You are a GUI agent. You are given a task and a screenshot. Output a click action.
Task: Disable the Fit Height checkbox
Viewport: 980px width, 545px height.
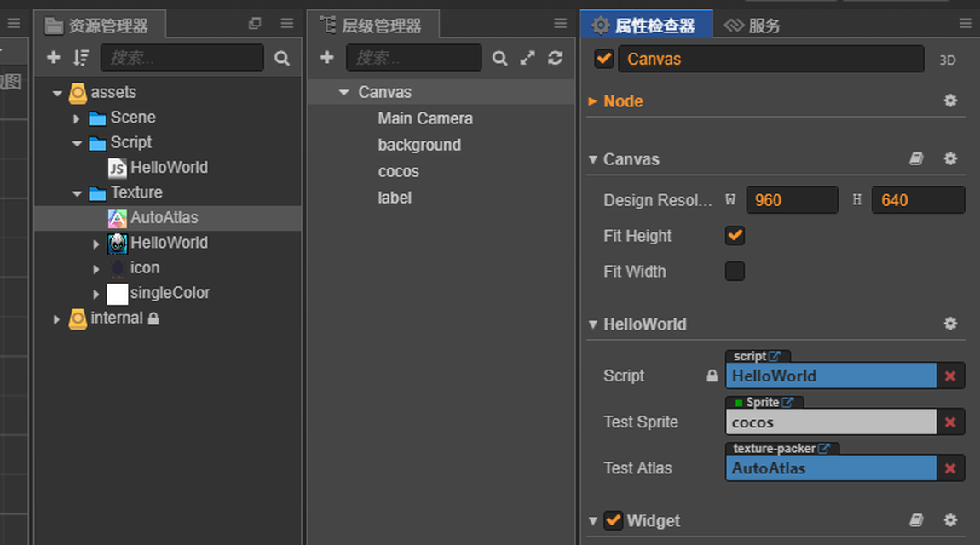(x=735, y=236)
